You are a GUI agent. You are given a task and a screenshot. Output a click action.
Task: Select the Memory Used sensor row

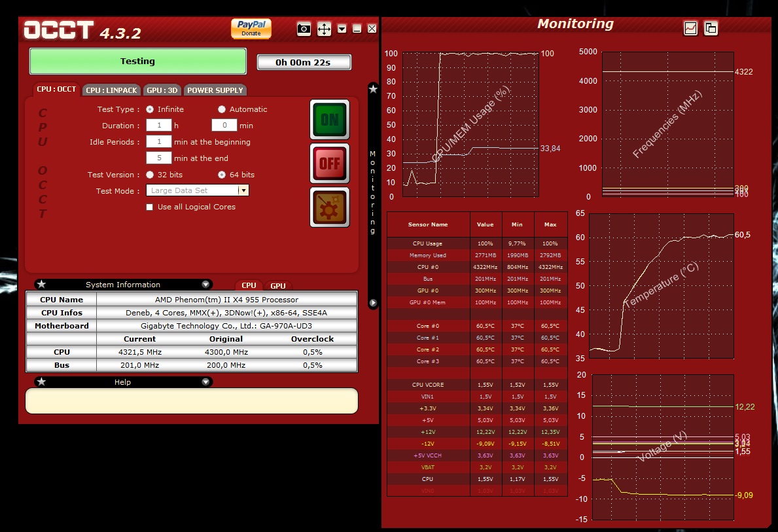pyautogui.click(x=477, y=255)
